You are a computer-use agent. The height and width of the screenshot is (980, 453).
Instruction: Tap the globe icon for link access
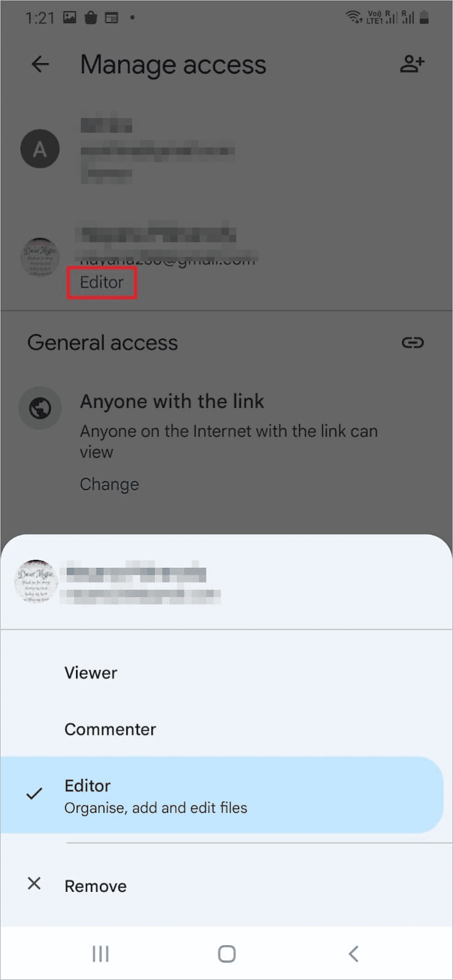click(x=40, y=408)
